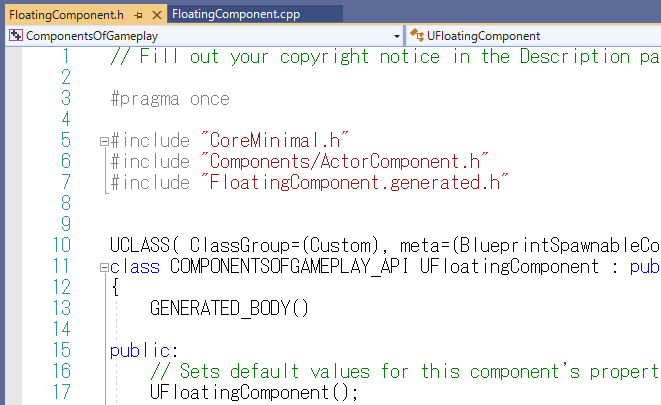This screenshot has width=661, height=405.
Task: Click COMPONENTSOFGAMEPLAY_API in class declaration
Action: (x=289, y=267)
